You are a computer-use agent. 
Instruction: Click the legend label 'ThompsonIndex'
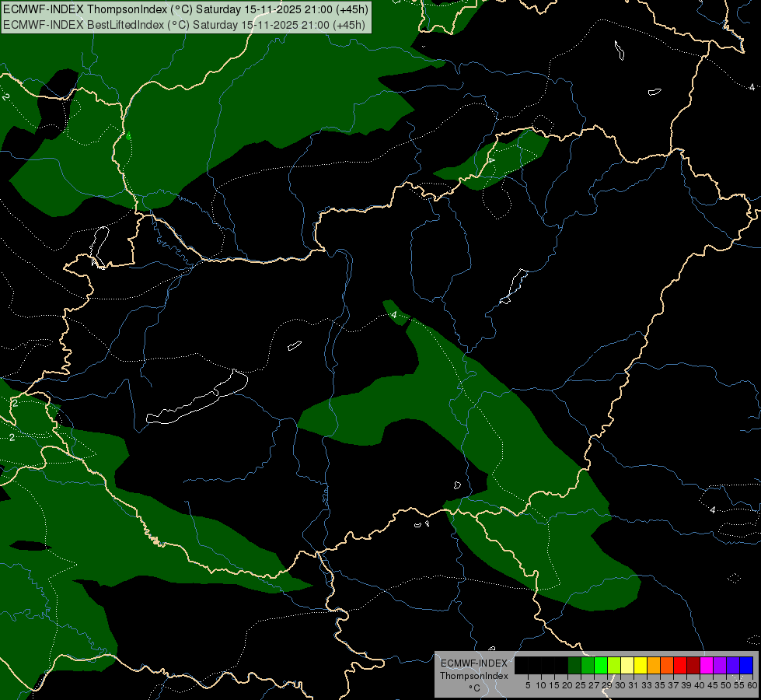(x=474, y=676)
